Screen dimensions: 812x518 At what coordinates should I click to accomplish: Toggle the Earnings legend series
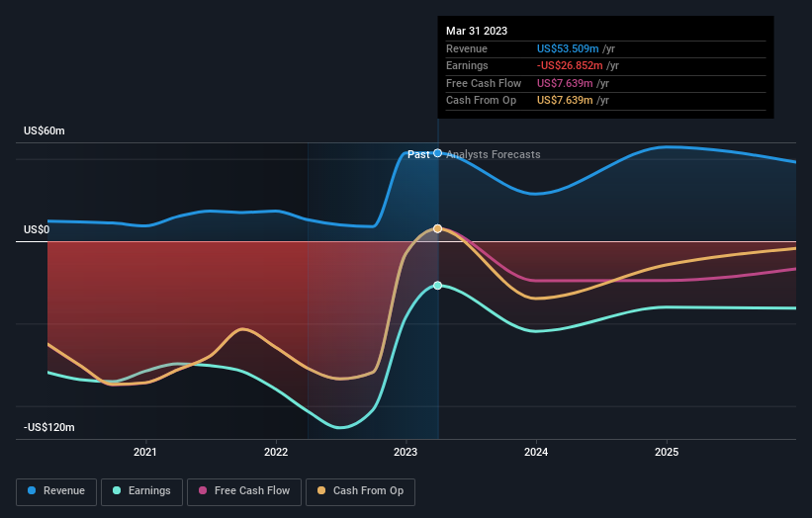click(x=141, y=491)
